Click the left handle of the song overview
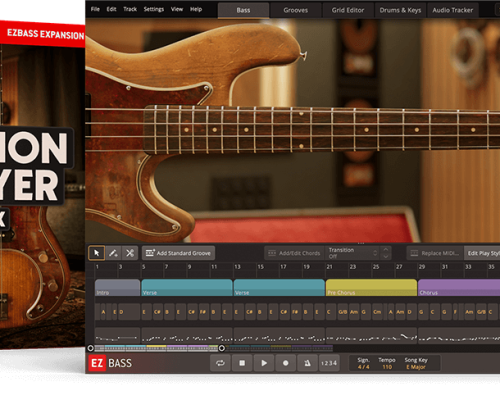The image size is (500, 400). (x=90, y=348)
